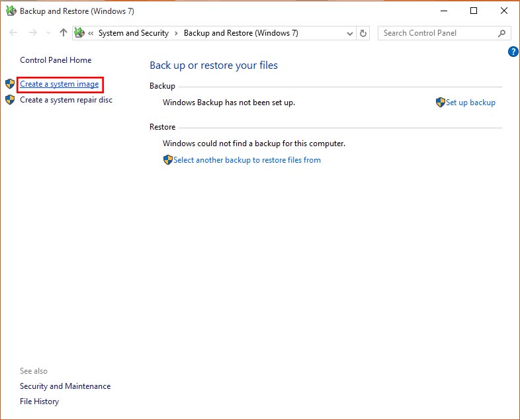Select another backup to restore files from
The width and height of the screenshot is (520, 420).
tap(247, 160)
